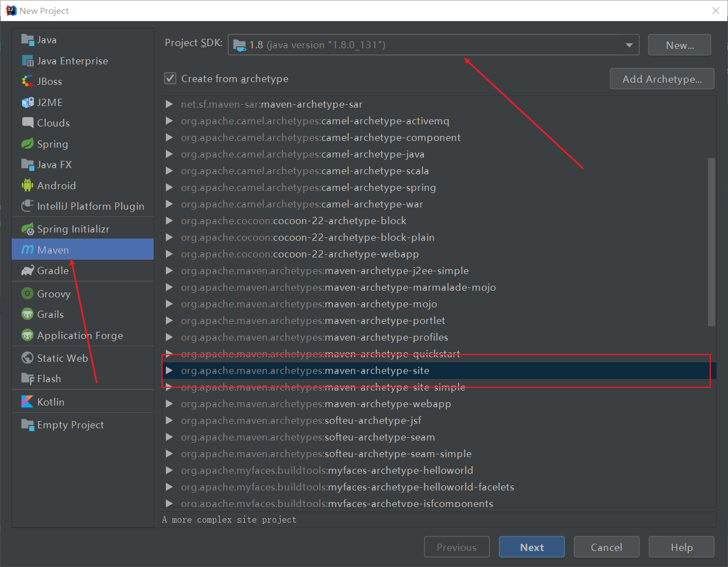Viewport: 728px width, 567px height.
Task: Expand the cocoon-22-archetype-webapp node
Action: (169, 254)
